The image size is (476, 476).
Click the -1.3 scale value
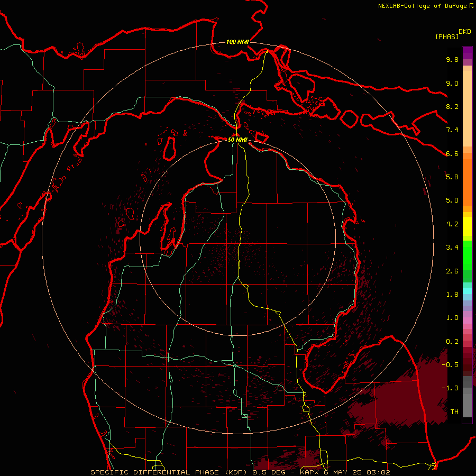pos(450,389)
